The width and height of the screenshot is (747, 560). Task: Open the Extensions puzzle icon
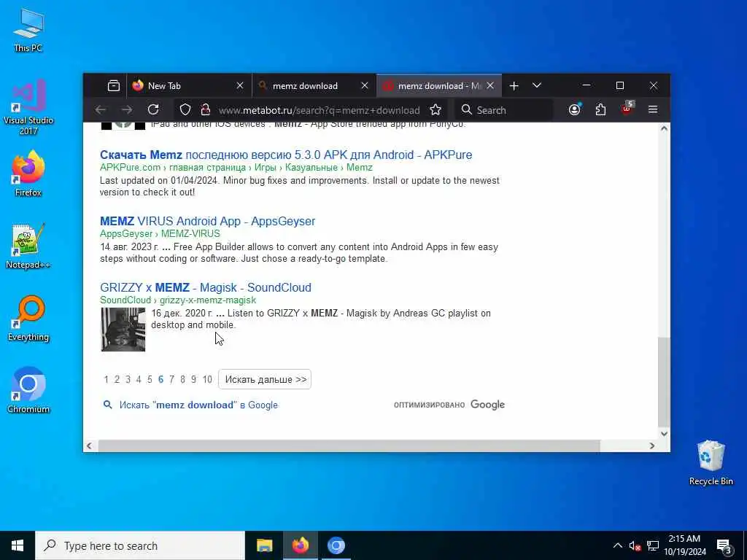601,110
